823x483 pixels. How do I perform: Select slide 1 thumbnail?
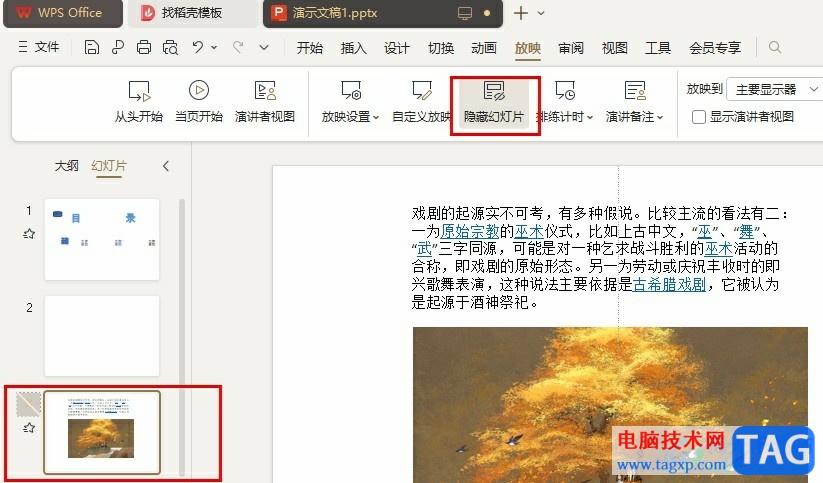pyautogui.click(x=102, y=239)
